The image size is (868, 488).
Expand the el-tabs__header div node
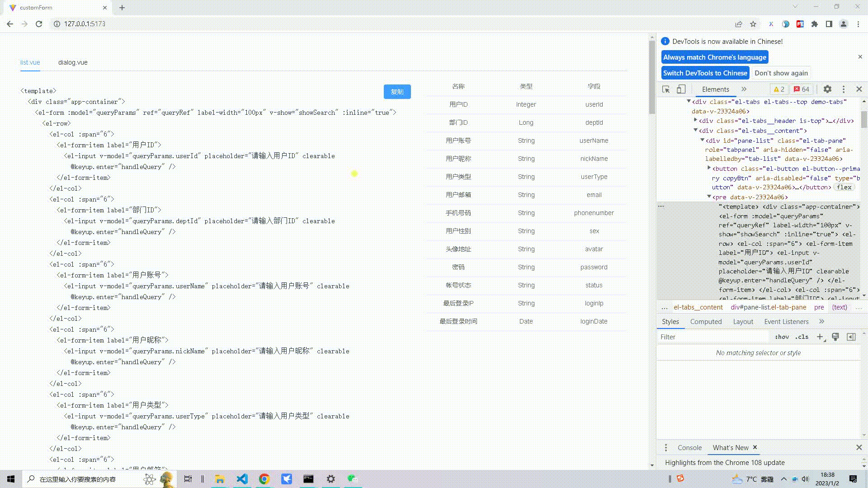pyautogui.click(x=696, y=120)
